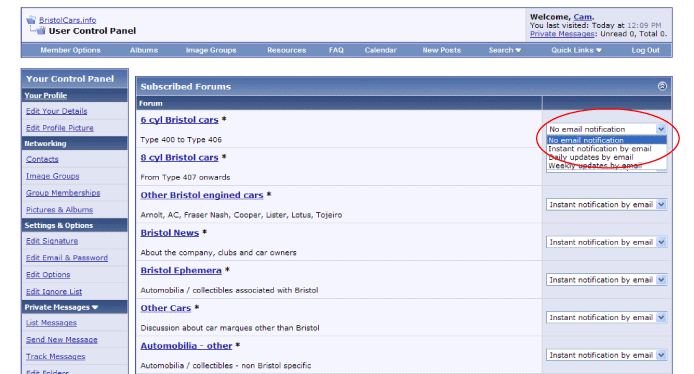The image size is (694, 374).
Task: Open Edit Email & Password
Action: coord(67,258)
